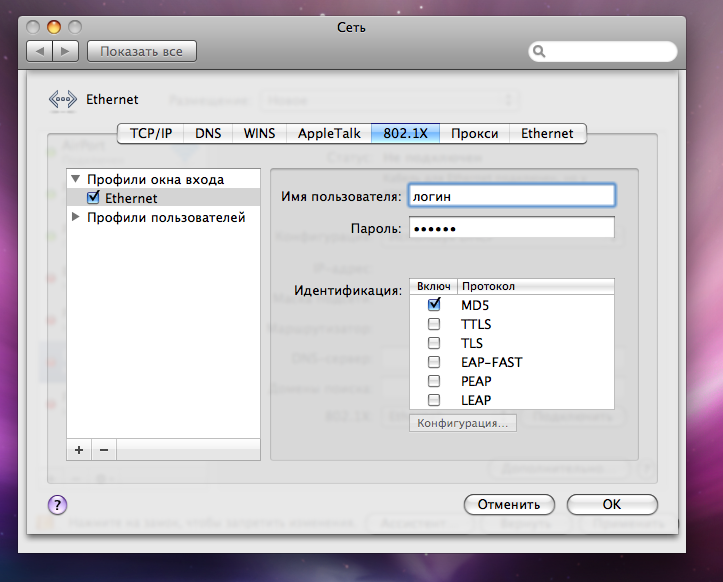Screen dimensions: 723x582
Task: Add a profile with the plus button
Action: (79, 450)
